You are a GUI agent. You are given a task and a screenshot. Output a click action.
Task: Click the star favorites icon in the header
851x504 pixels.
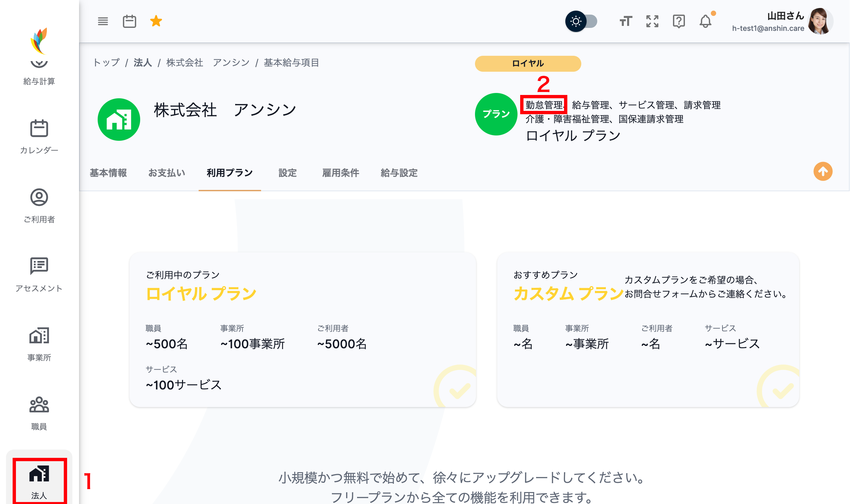(156, 21)
